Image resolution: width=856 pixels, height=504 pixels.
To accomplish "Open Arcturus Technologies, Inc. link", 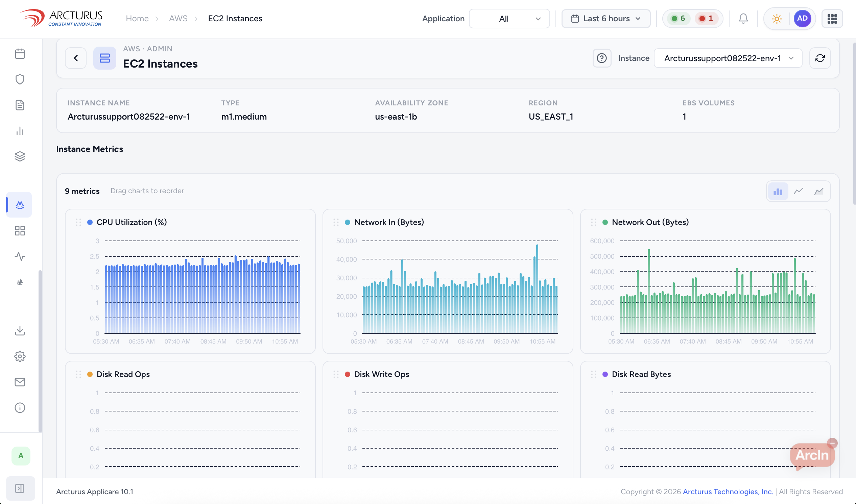I will pos(728,492).
